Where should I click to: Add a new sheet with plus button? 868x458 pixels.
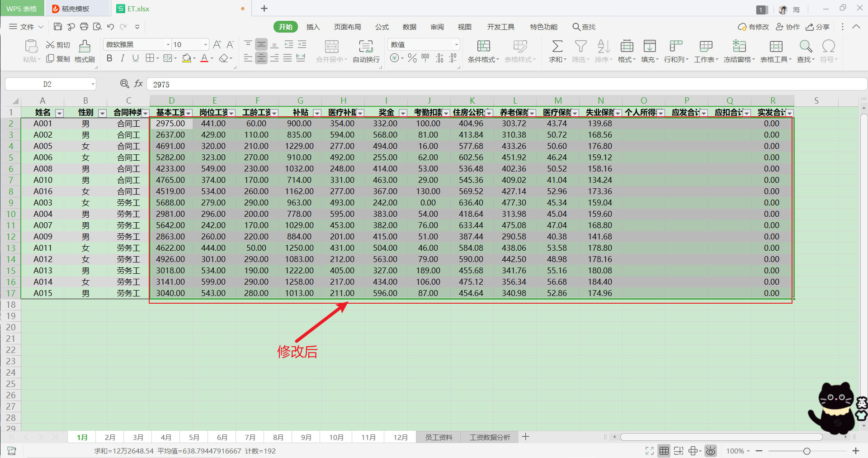tap(525, 437)
